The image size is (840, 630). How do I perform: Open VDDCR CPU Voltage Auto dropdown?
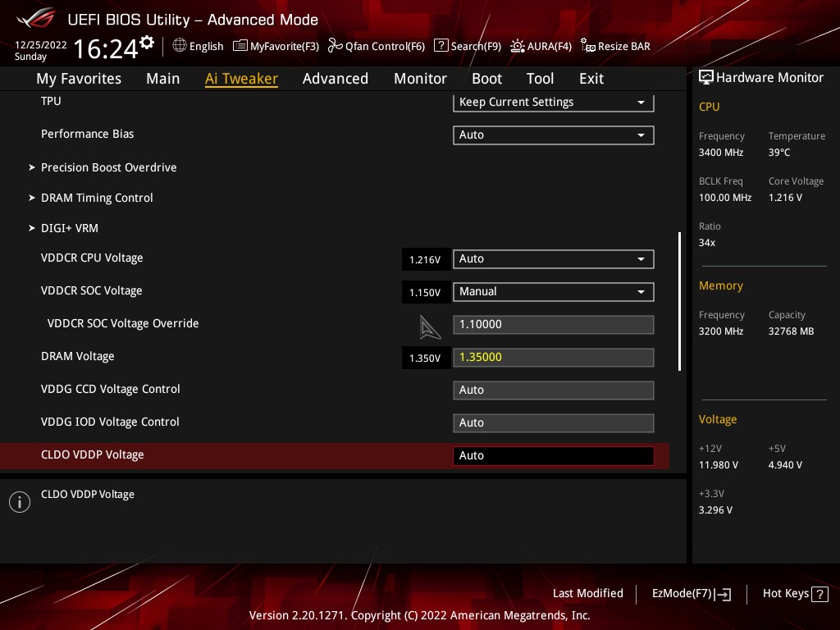(x=554, y=258)
